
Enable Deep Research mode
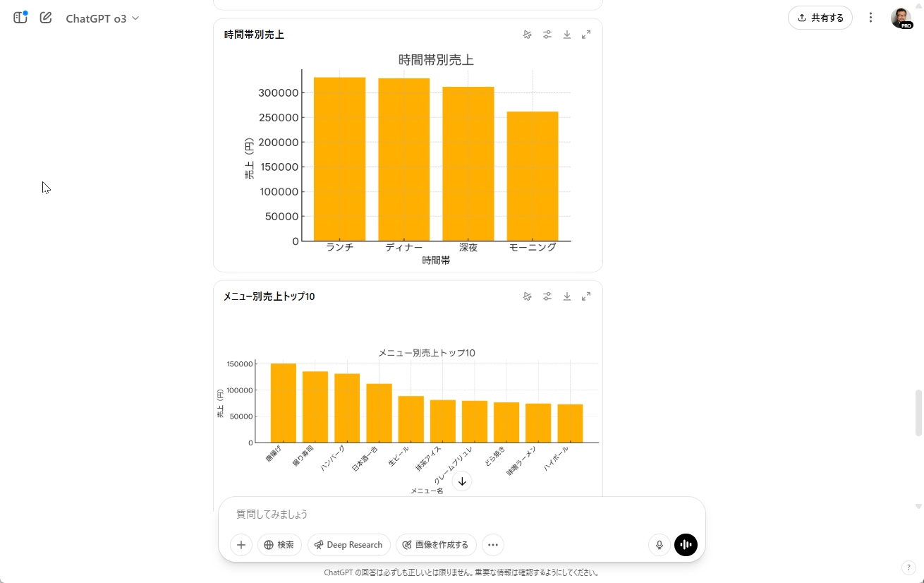tap(348, 544)
